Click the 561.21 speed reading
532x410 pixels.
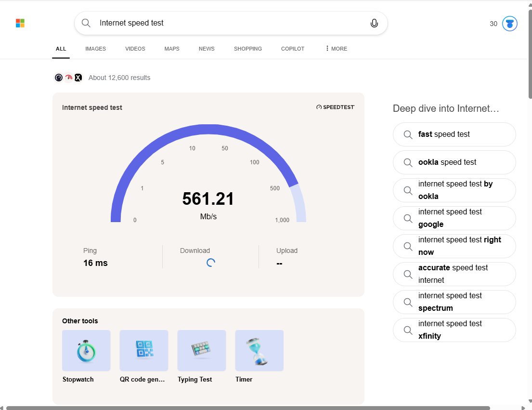[x=208, y=199]
